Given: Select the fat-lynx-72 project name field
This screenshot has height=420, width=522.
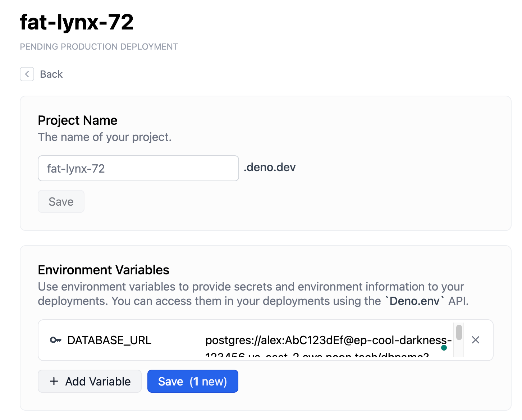Looking at the screenshot, I should click(138, 168).
